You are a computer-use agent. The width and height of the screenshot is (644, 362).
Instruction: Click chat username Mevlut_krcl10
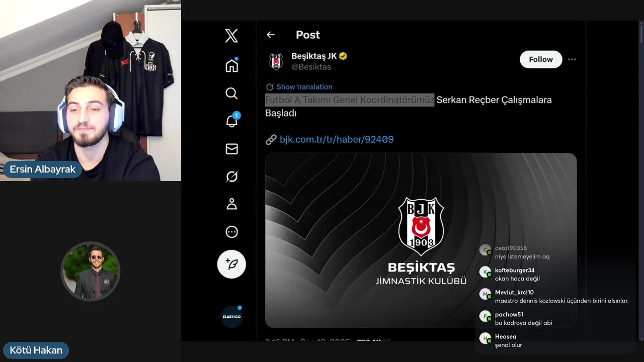pyautogui.click(x=514, y=293)
